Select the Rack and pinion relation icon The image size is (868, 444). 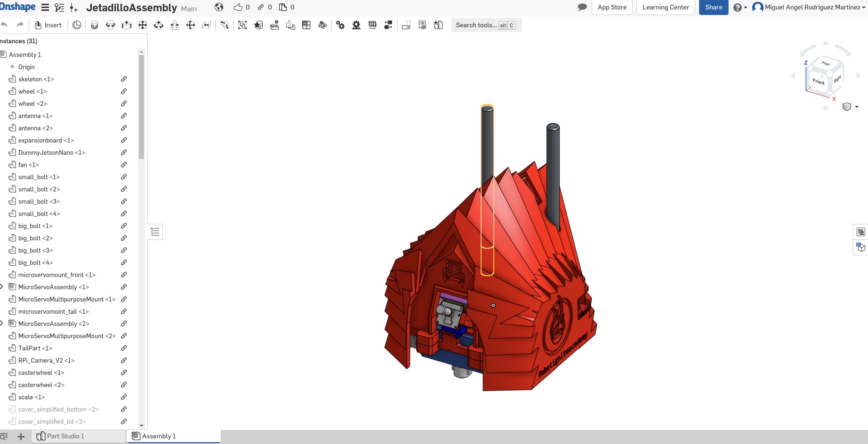pyautogui.click(x=356, y=25)
